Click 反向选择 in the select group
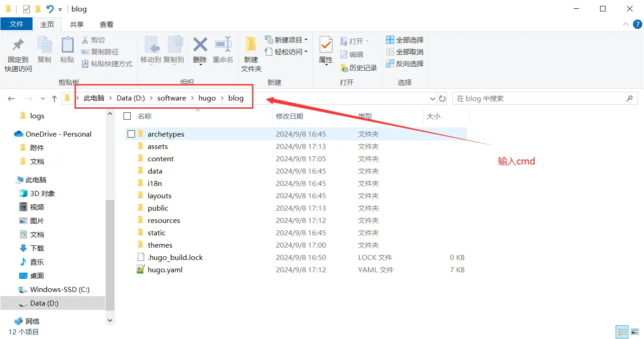Viewport: 644px width, 339px height. click(x=405, y=64)
